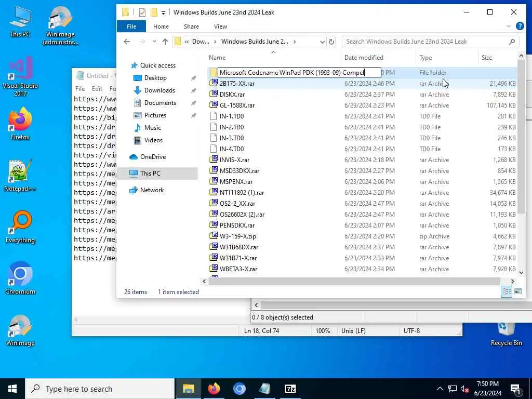Click the Chromium taskbar icon
The width and height of the screenshot is (532, 399).
click(x=239, y=389)
